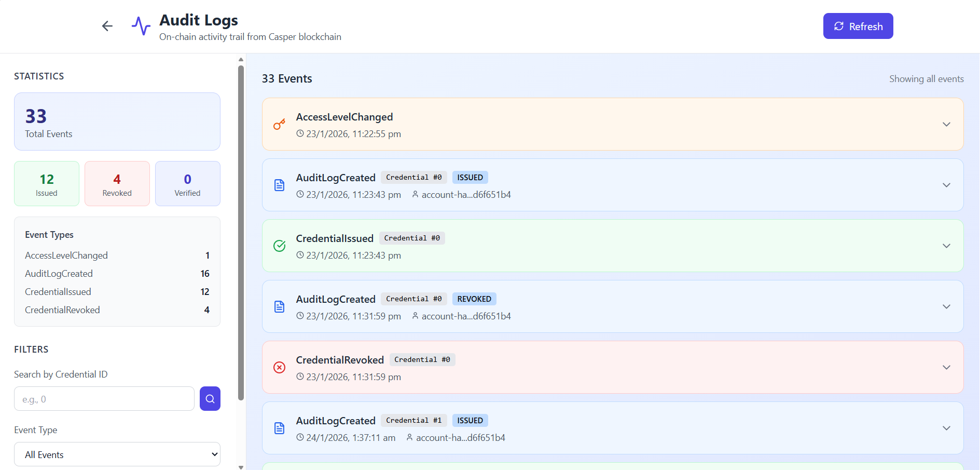
Task: Click the clock icon on AccessLevelChanged timestamp
Action: (x=300, y=133)
